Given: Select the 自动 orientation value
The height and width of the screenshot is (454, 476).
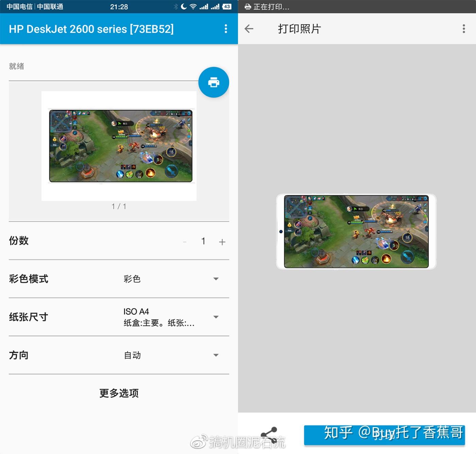Looking at the screenshot, I should [132, 355].
